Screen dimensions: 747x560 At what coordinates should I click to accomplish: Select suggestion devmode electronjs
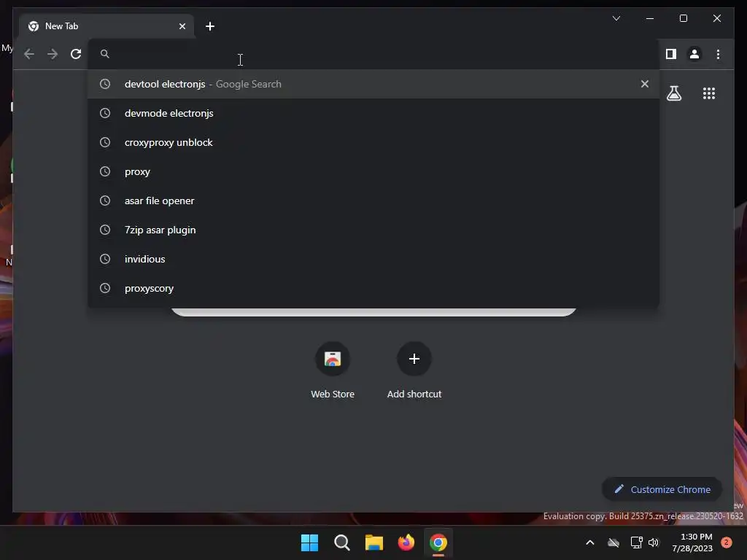tap(373, 113)
